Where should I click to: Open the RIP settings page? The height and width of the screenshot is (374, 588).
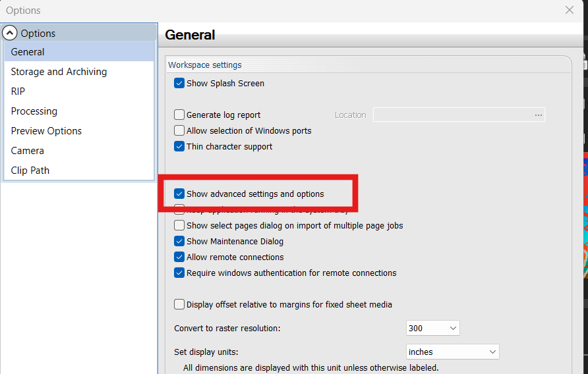79,92
